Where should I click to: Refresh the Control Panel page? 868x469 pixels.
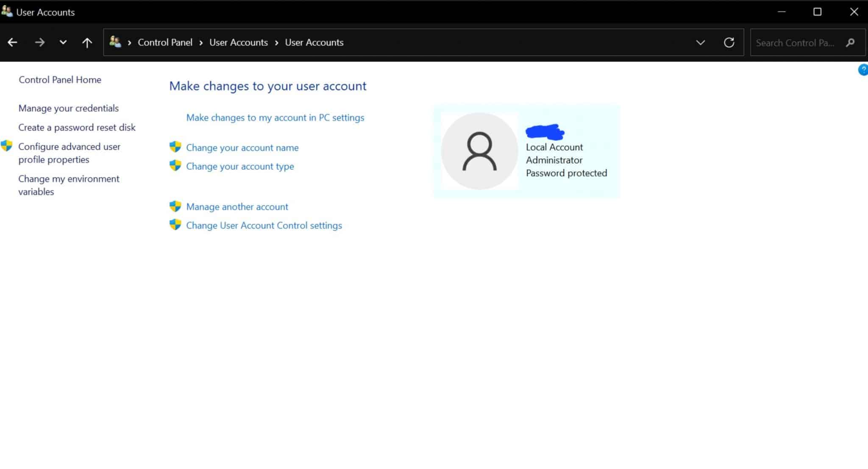pos(729,42)
